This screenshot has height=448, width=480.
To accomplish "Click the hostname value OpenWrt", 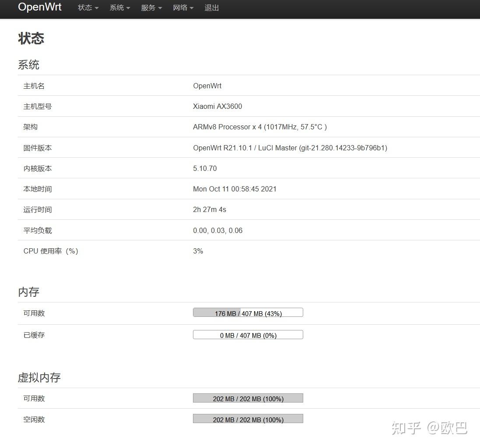I will point(207,86).
